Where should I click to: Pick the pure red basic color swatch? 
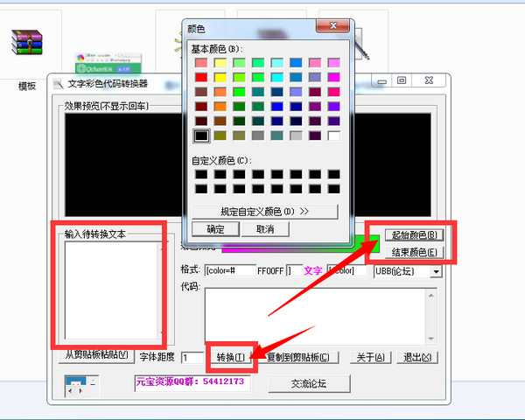[x=201, y=77]
